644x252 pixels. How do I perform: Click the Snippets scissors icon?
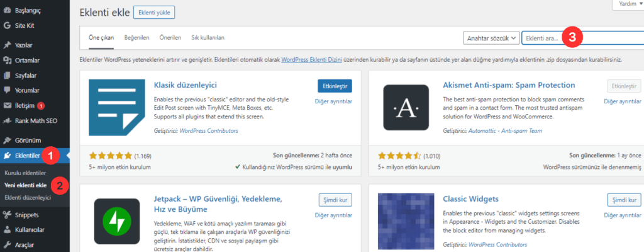pyautogui.click(x=6, y=215)
